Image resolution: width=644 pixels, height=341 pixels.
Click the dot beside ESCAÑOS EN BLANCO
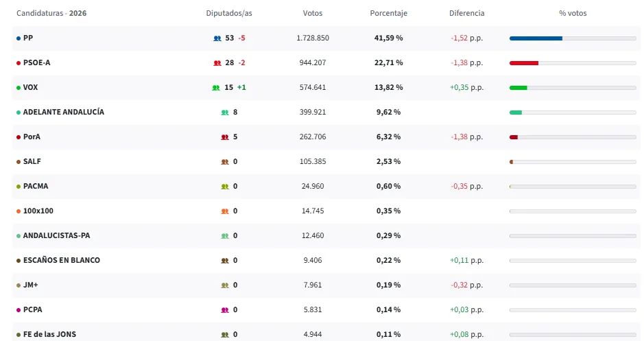click(x=19, y=261)
